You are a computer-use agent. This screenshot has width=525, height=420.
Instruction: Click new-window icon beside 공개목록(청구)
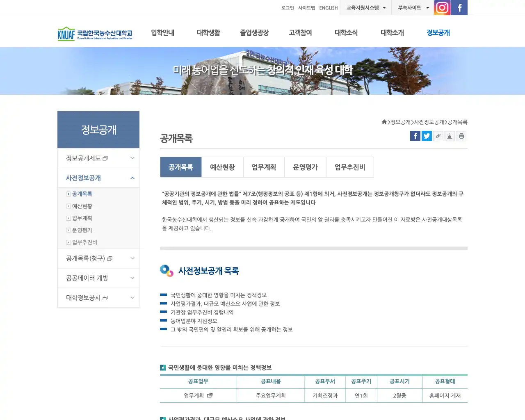pos(110,258)
